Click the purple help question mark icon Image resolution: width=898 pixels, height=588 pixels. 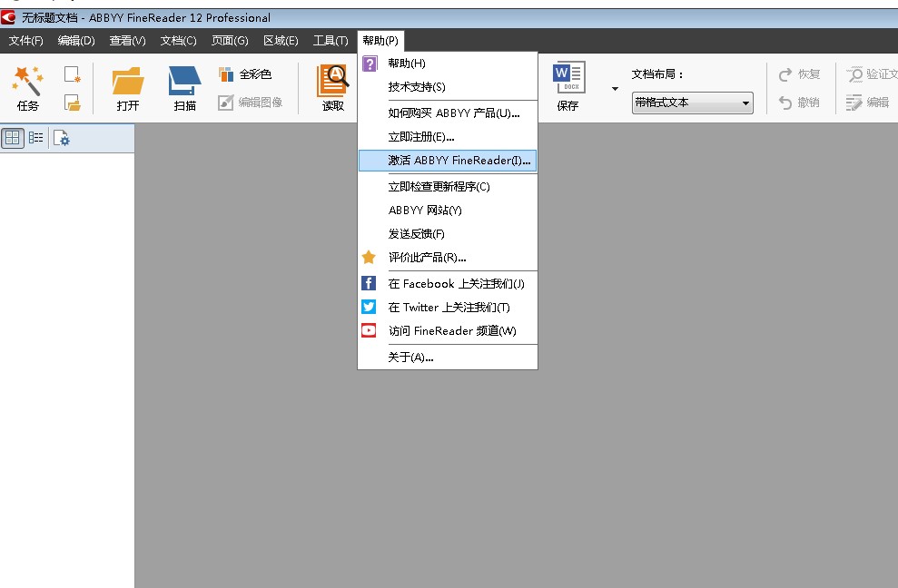tap(370, 64)
